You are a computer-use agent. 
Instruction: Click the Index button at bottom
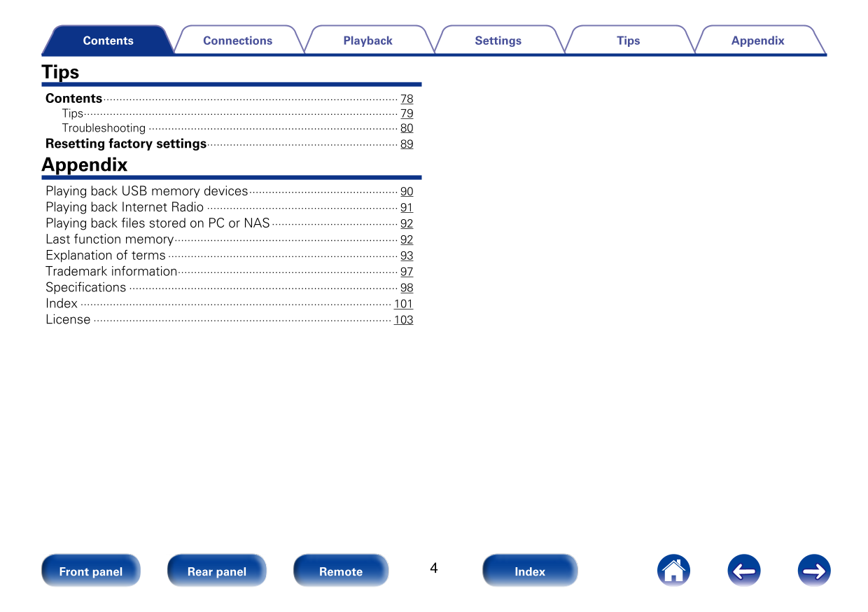coord(530,571)
